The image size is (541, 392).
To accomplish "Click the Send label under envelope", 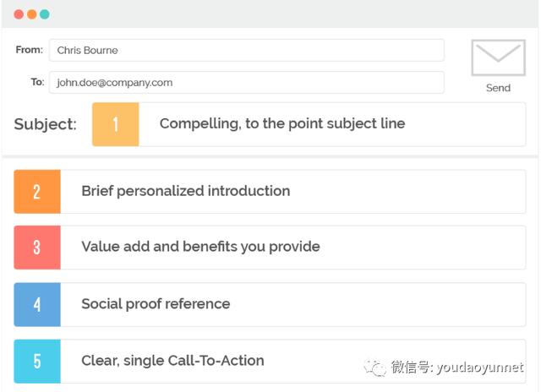I will pyautogui.click(x=498, y=88).
